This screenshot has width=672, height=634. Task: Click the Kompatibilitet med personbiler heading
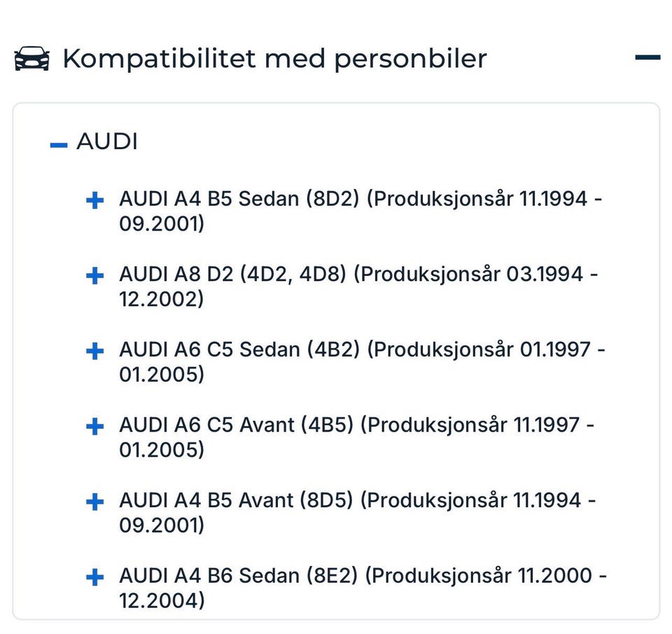[x=274, y=59]
